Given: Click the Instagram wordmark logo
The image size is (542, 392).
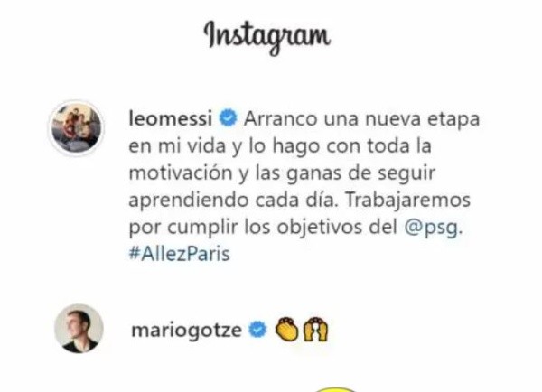Looking at the screenshot, I should point(266,37).
